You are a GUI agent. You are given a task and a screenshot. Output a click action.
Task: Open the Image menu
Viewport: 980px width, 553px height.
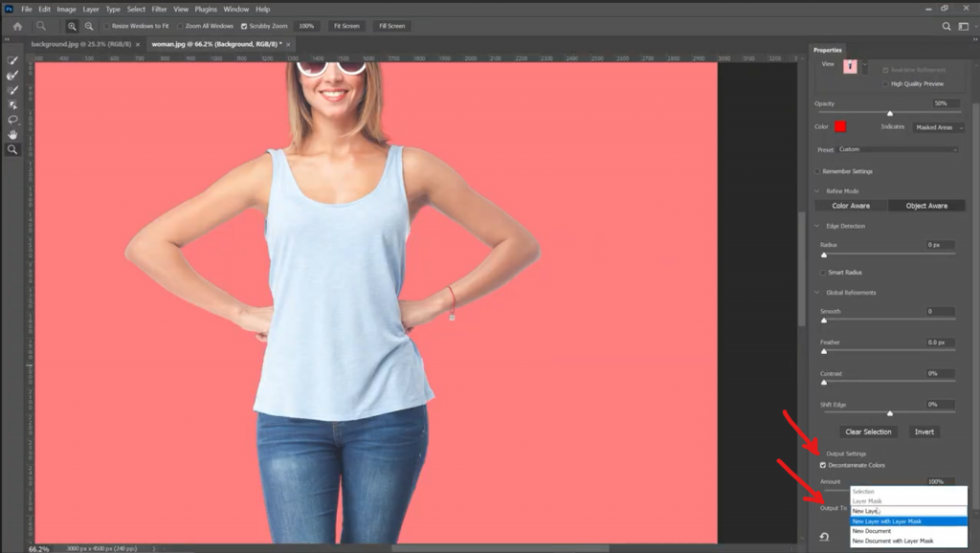tap(66, 10)
